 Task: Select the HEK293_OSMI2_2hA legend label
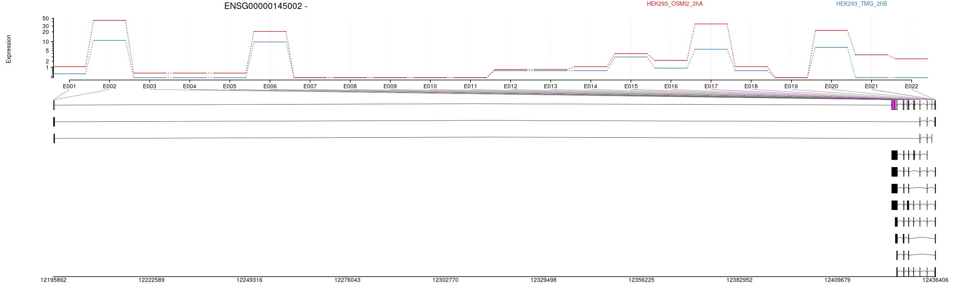[675, 4]
